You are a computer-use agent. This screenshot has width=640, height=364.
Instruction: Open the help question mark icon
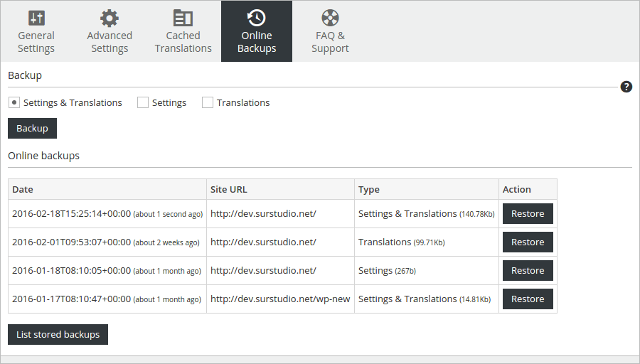tap(626, 87)
